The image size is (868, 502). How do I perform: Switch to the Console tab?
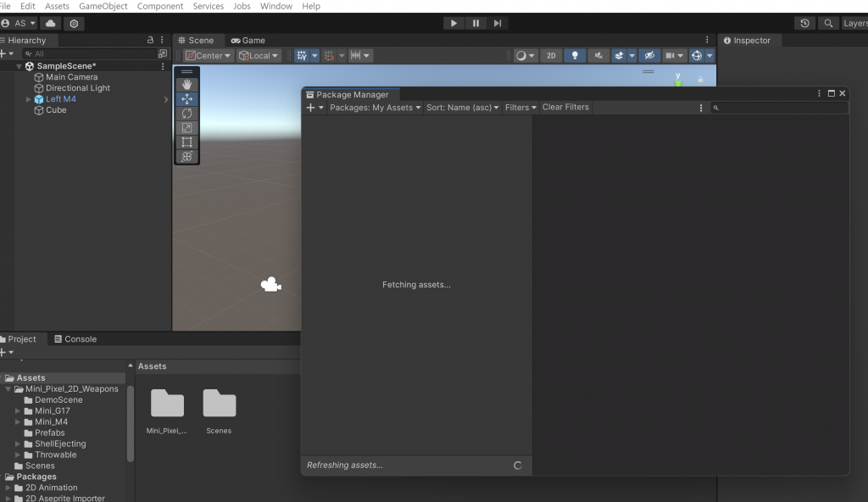[x=75, y=339]
